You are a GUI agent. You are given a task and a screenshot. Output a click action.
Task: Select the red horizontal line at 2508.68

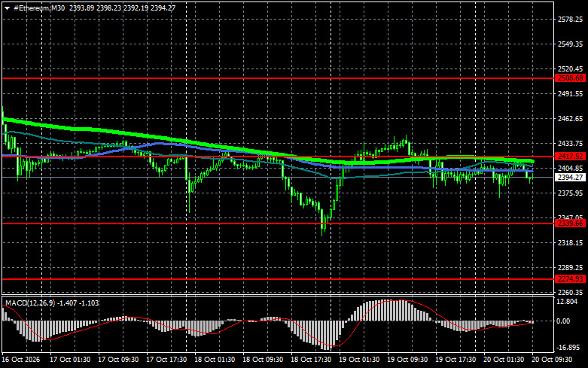(x=279, y=78)
